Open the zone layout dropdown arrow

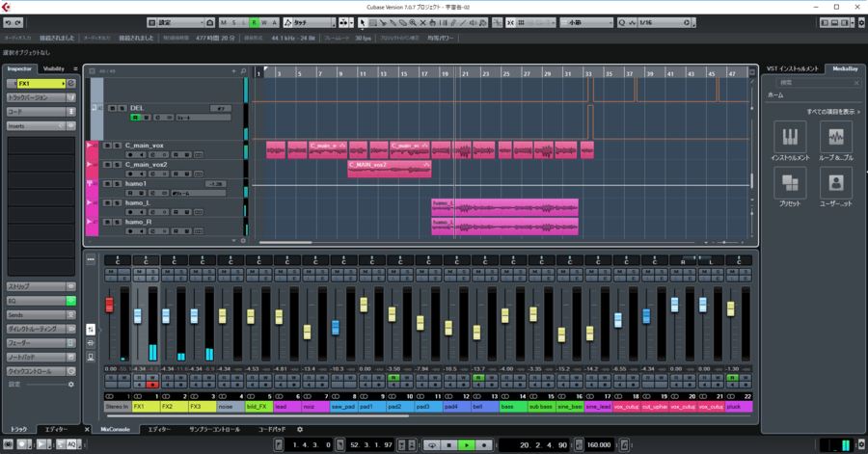click(853, 23)
